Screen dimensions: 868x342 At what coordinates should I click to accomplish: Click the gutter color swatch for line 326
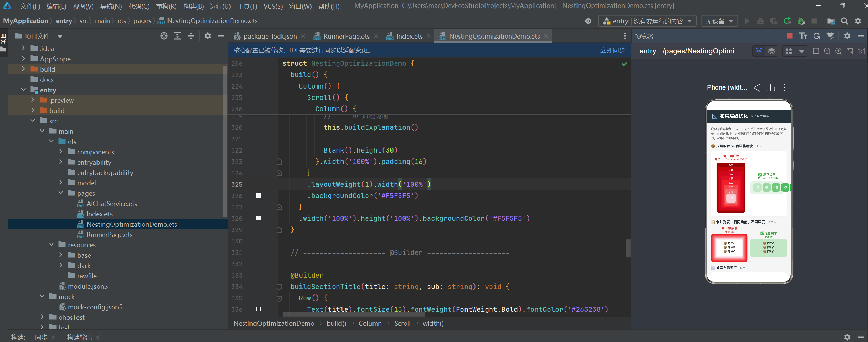258,196
